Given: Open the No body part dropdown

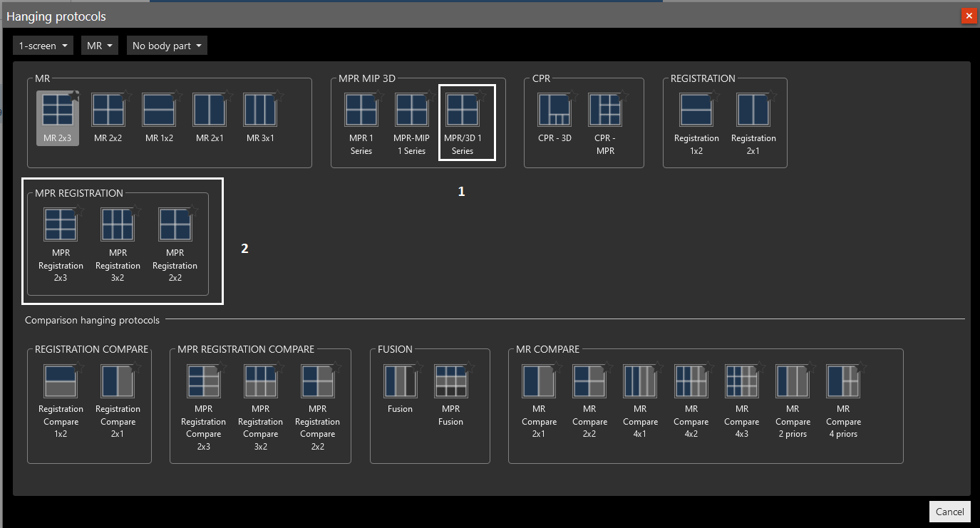Looking at the screenshot, I should pyautogui.click(x=167, y=46).
